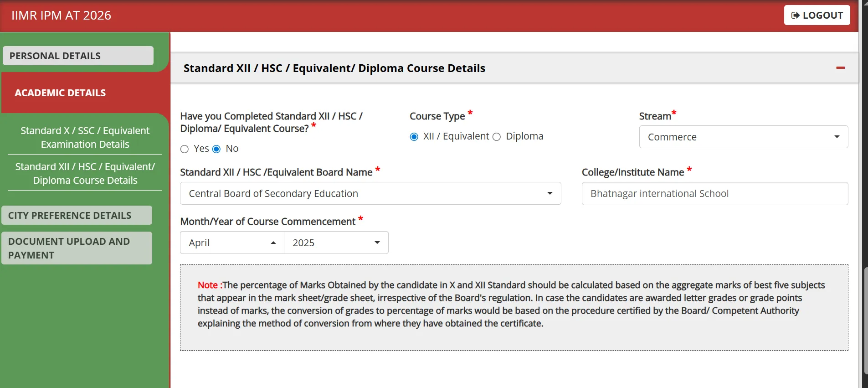Screen dimensions: 868x388
Task: Open the April month dropdown
Action: coord(232,243)
